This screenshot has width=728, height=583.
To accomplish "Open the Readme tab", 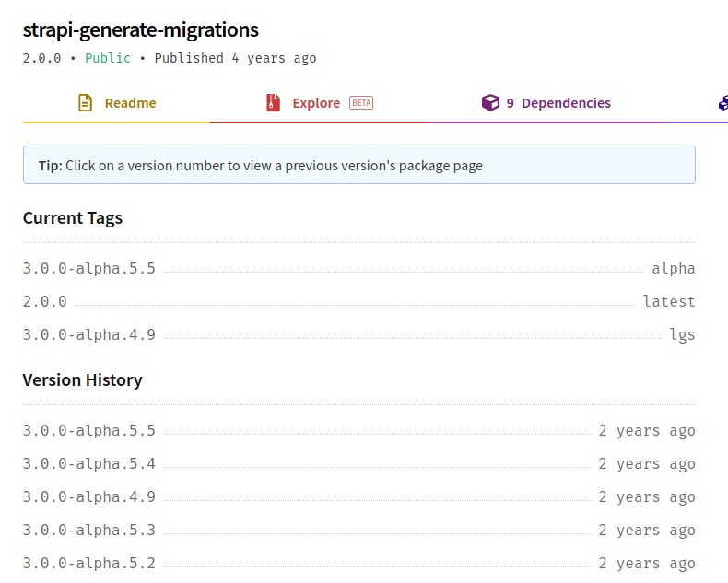I will 116,103.
